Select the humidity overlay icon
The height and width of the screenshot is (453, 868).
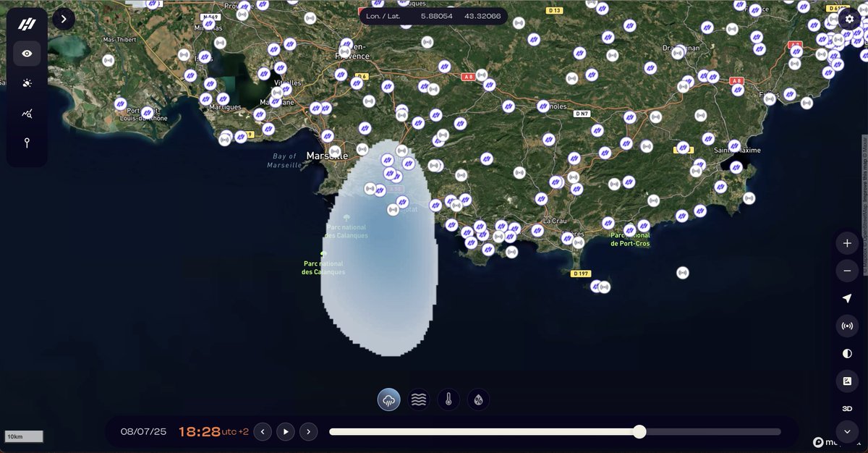(x=477, y=399)
